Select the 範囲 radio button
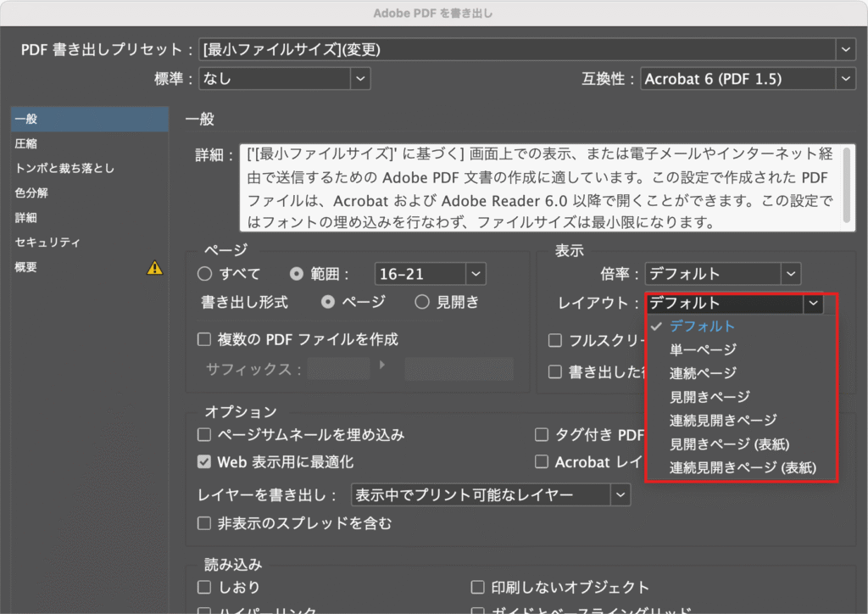This screenshot has width=868, height=614. pyautogui.click(x=297, y=274)
